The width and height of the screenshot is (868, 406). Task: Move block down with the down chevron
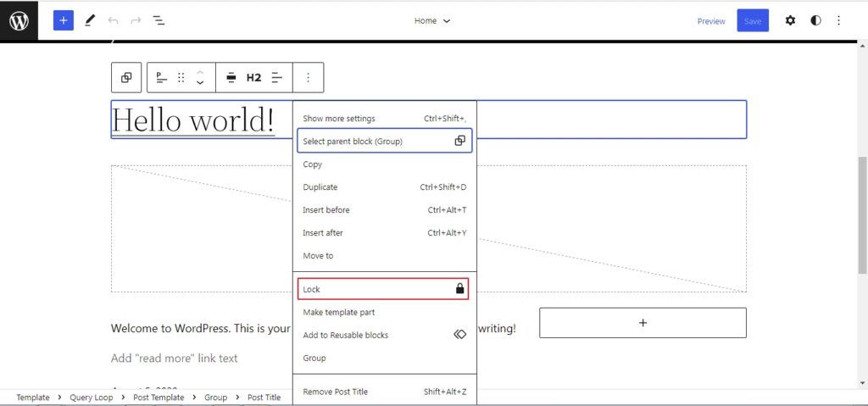click(200, 83)
